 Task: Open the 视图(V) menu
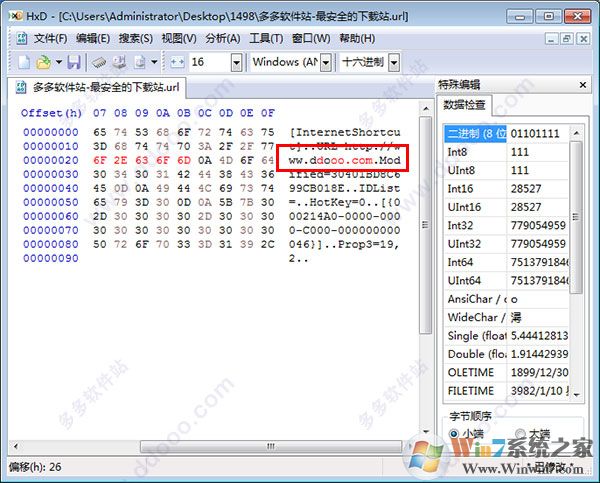[x=179, y=38]
